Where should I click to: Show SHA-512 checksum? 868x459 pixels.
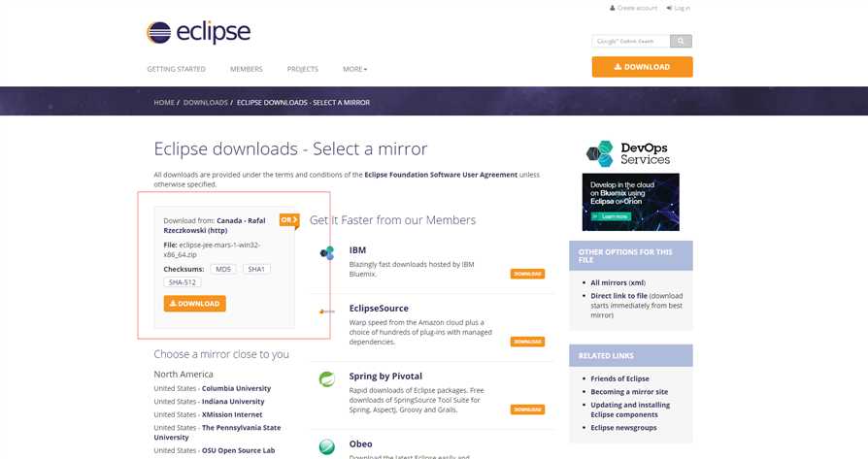pyautogui.click(x=183, y=282)
